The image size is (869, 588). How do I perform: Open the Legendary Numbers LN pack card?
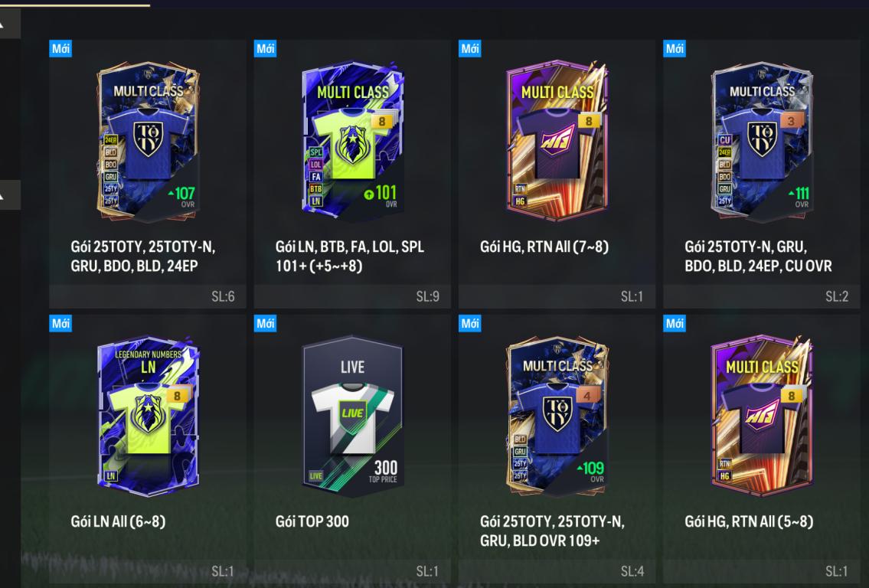[x=148, y=416]
